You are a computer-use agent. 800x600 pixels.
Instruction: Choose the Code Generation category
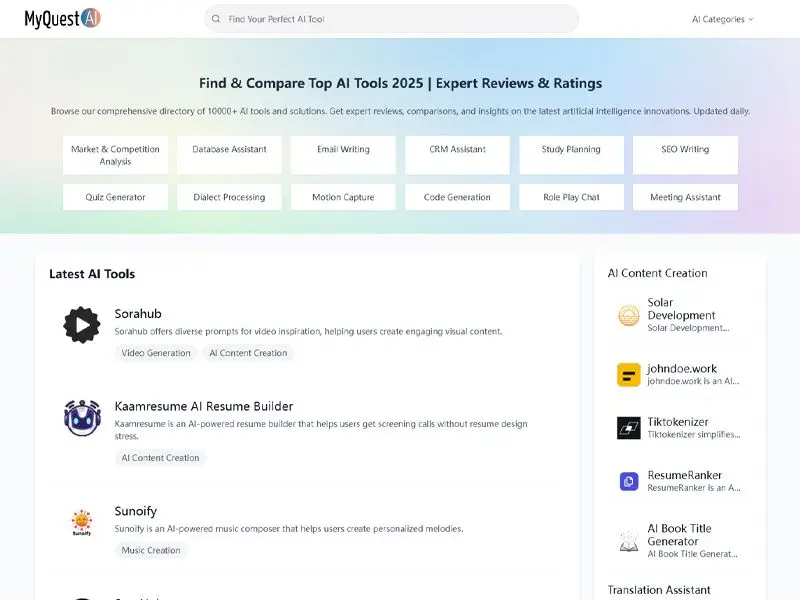[x=457, y=197]
